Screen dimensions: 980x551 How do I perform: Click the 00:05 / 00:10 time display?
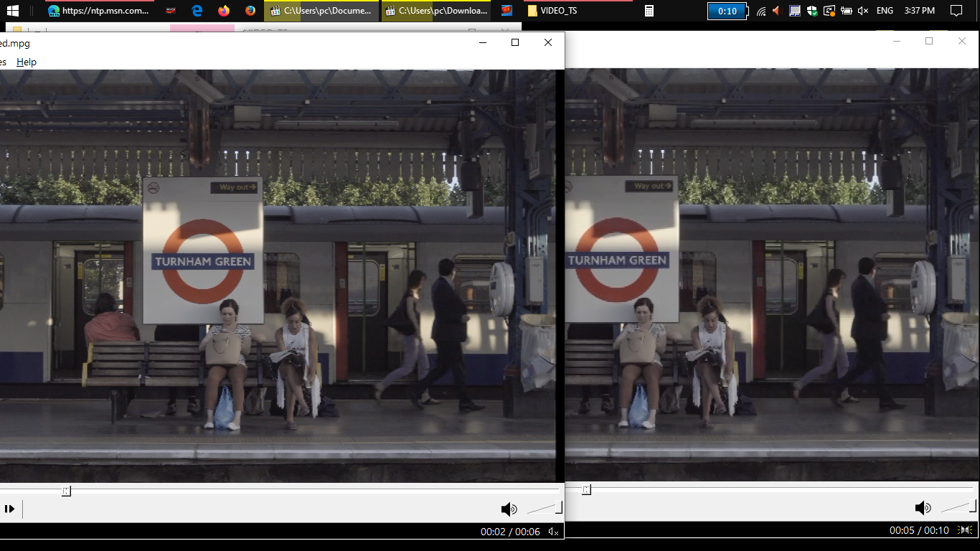pyautogui.click(x=919, y=530)
